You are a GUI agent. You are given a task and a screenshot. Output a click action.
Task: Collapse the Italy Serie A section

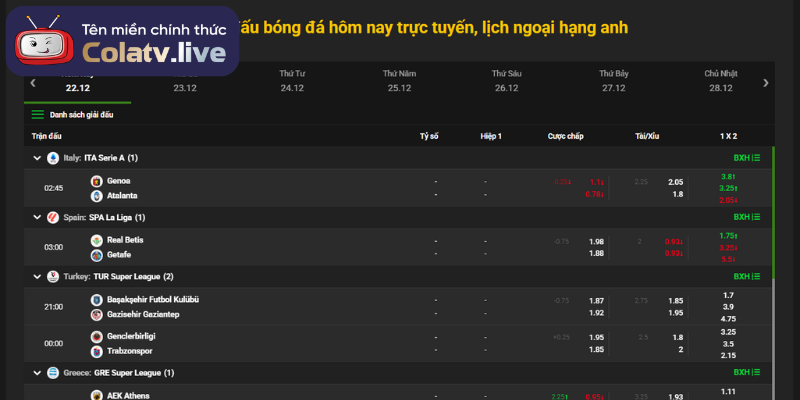tap(38, 158)
